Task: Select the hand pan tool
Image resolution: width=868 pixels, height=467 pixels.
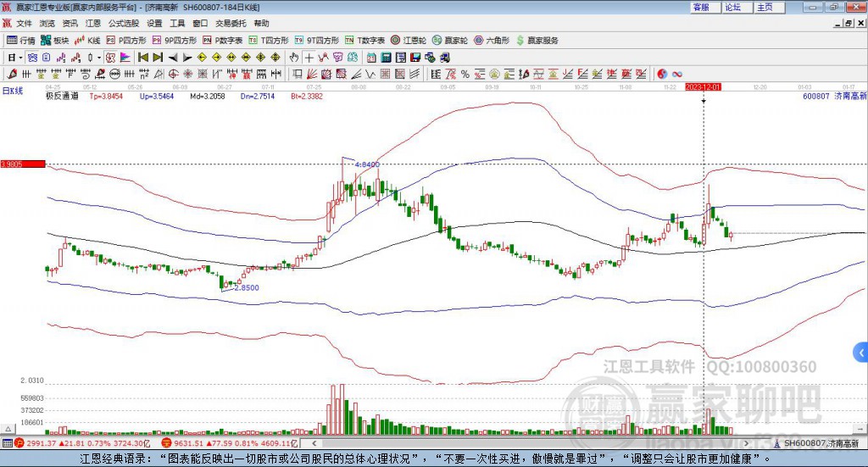Action: point(294,58)
